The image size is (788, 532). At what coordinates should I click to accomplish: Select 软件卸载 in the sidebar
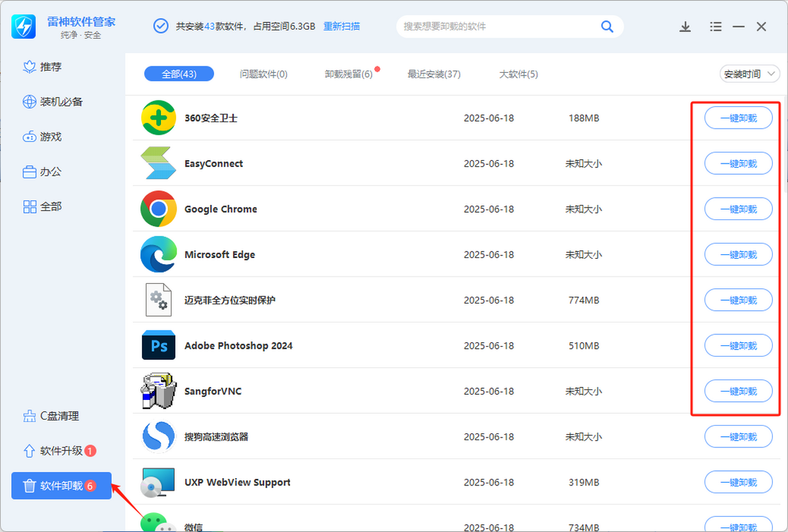click(x=61, y=486)
